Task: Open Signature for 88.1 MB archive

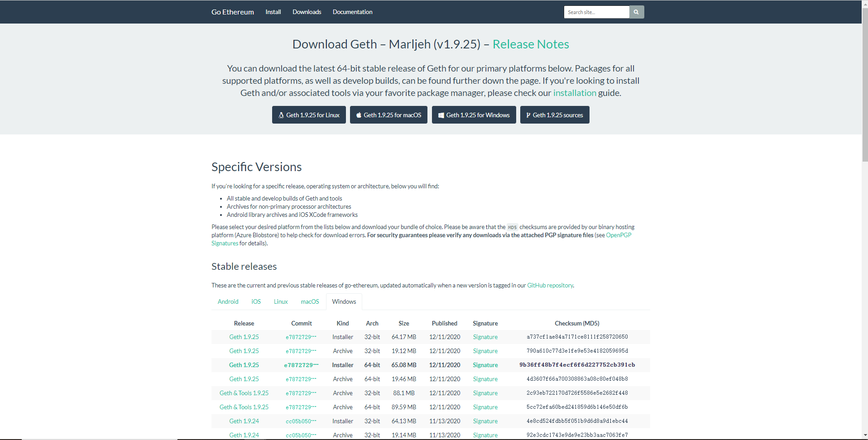Action: pos(485,393)
